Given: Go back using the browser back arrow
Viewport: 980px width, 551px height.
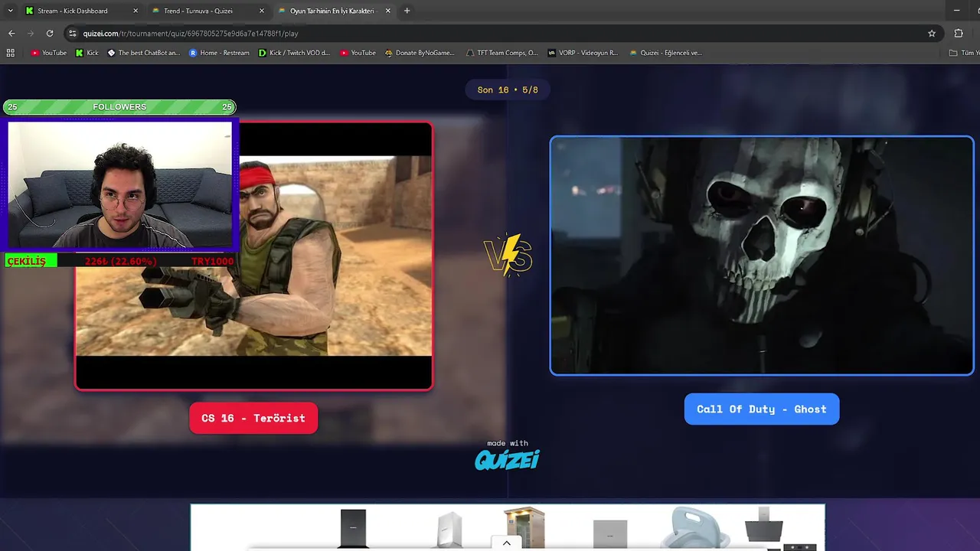Looking at the screenshot, I should click(x=11, y=33).
